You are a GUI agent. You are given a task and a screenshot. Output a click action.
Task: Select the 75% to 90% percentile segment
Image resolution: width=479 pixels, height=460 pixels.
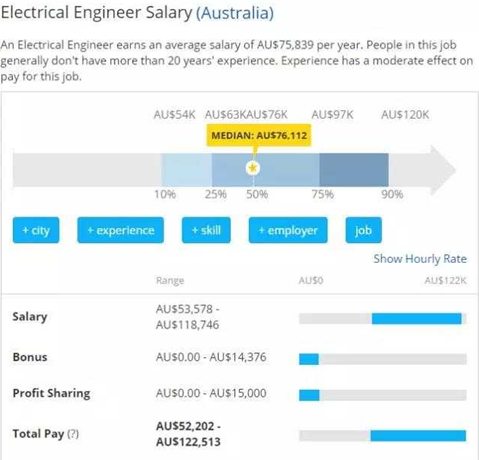(x=354, y=170)
